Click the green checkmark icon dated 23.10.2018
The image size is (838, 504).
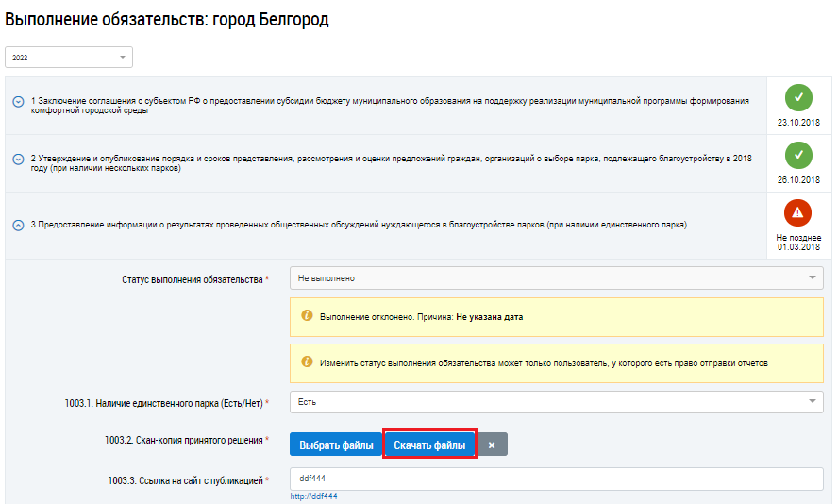tap(798, 97)
